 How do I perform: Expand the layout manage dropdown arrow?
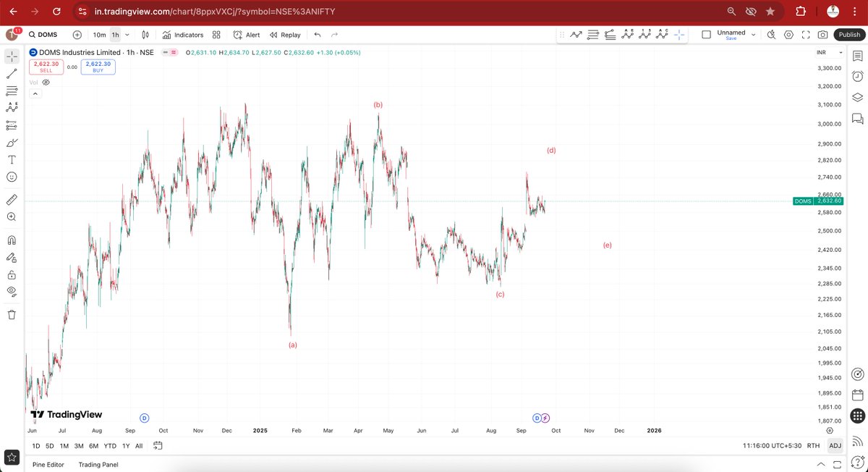click(x=753, y=35)
